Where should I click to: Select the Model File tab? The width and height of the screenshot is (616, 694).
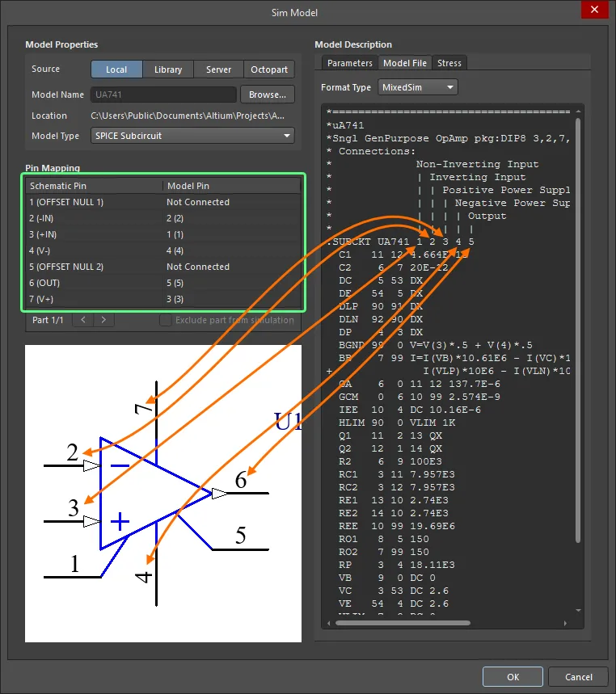click(x=405, y=63)
